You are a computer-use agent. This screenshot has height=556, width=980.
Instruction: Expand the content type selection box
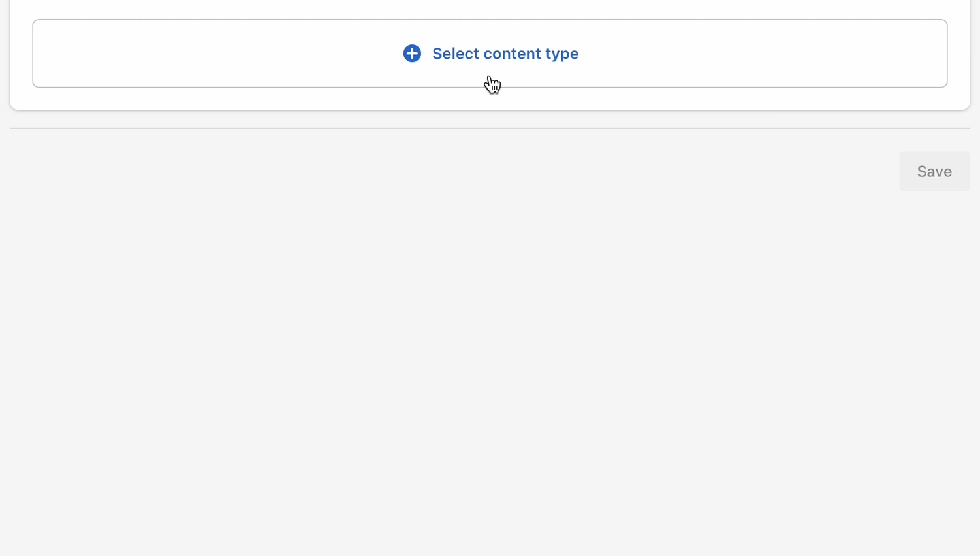(x=490, y=54)
